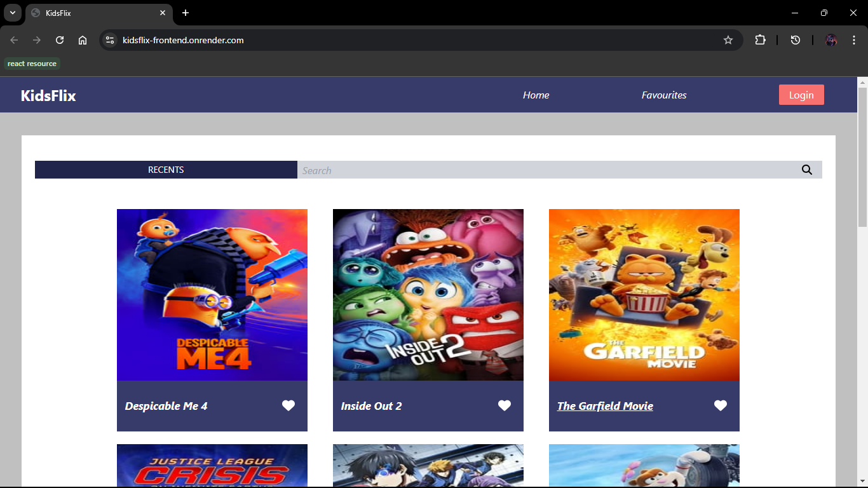
Task: Reload the page
Action: [60, 40]
